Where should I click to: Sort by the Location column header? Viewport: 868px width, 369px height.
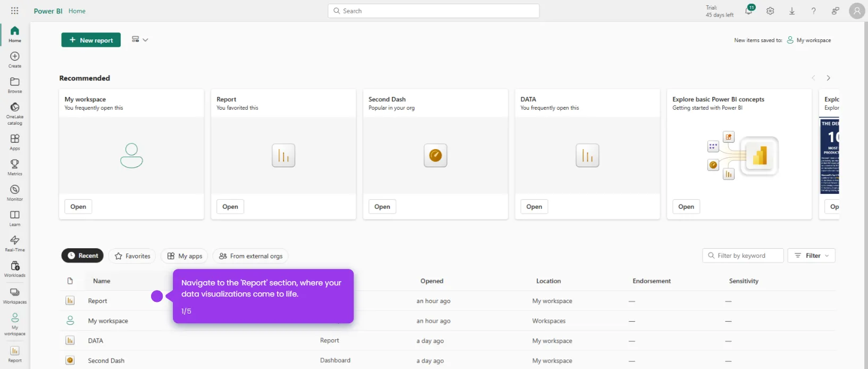[x=548, y=281]
